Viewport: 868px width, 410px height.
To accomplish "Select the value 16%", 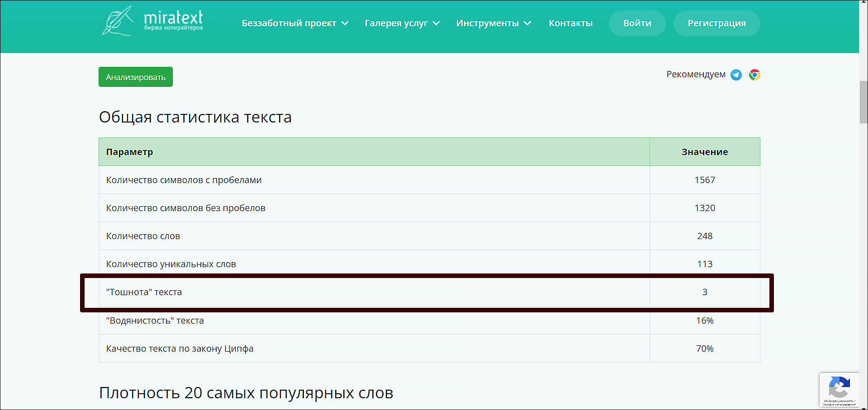I will pos(705,320).
